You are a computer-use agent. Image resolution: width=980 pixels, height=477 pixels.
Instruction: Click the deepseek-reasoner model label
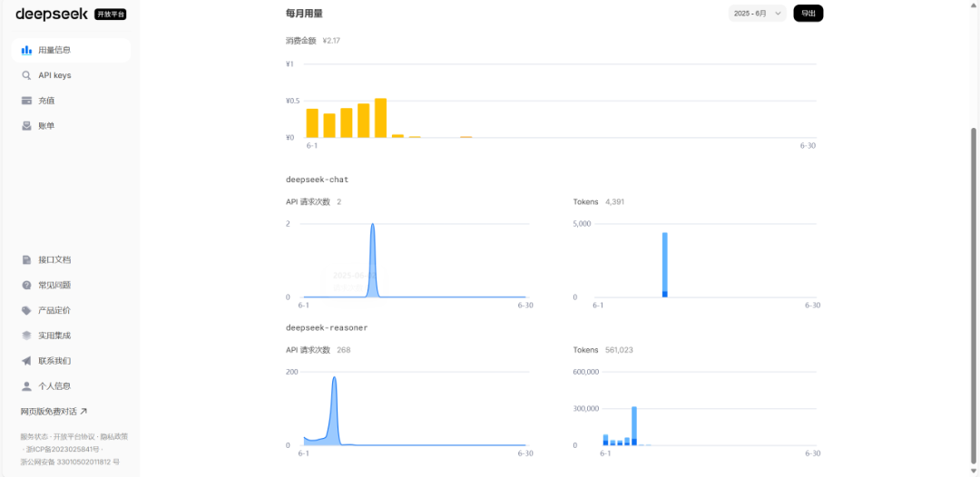pyautogui.click(x=327, y=327)
